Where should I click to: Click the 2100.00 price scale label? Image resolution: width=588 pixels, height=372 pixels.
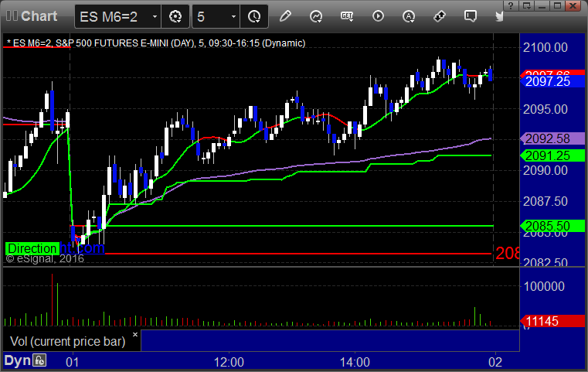[x=546, y=47]
